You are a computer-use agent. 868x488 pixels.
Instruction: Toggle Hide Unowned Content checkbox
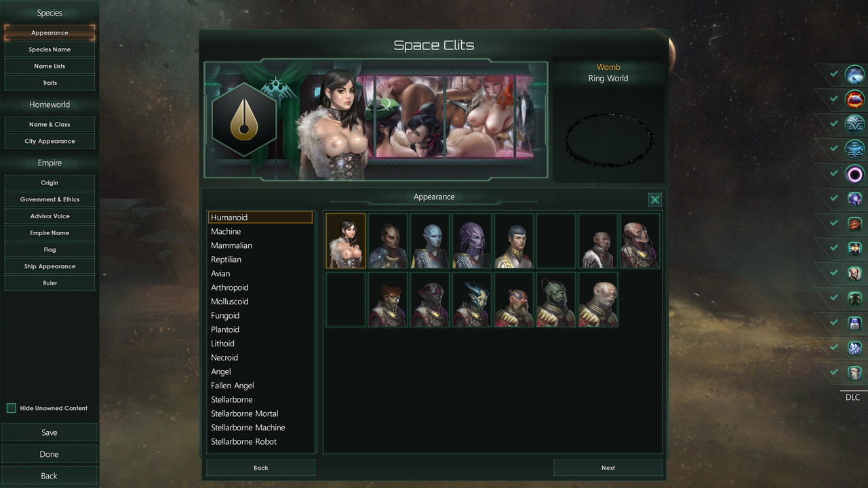pyautogui.click(x=11, y=408)
